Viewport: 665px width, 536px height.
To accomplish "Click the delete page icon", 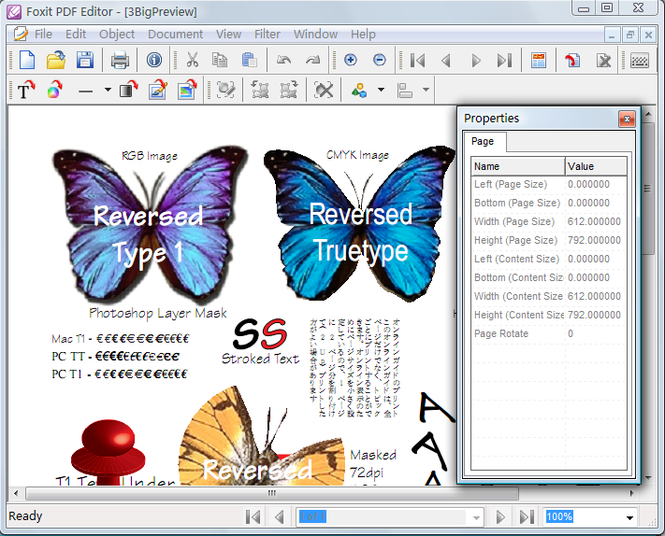I will click(x=604, y=60).
